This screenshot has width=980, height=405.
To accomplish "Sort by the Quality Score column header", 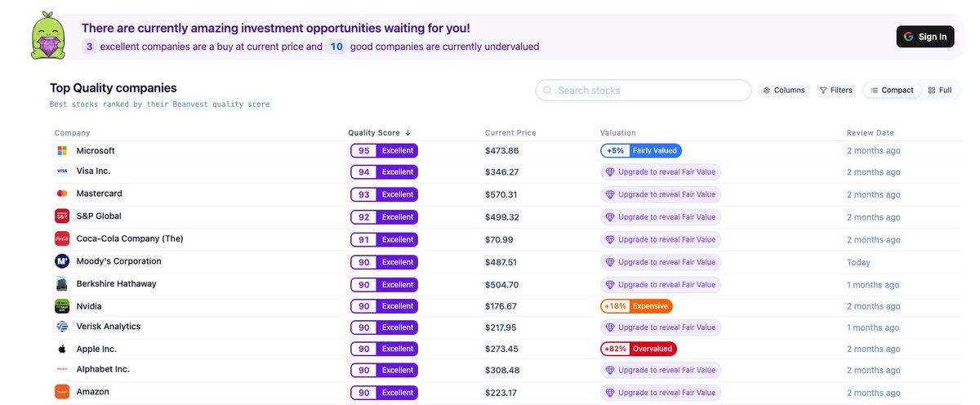I will (x=379, y=133).
